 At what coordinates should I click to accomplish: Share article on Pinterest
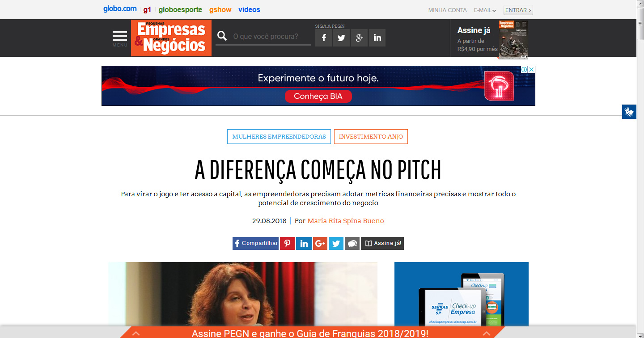coord(287,243)
